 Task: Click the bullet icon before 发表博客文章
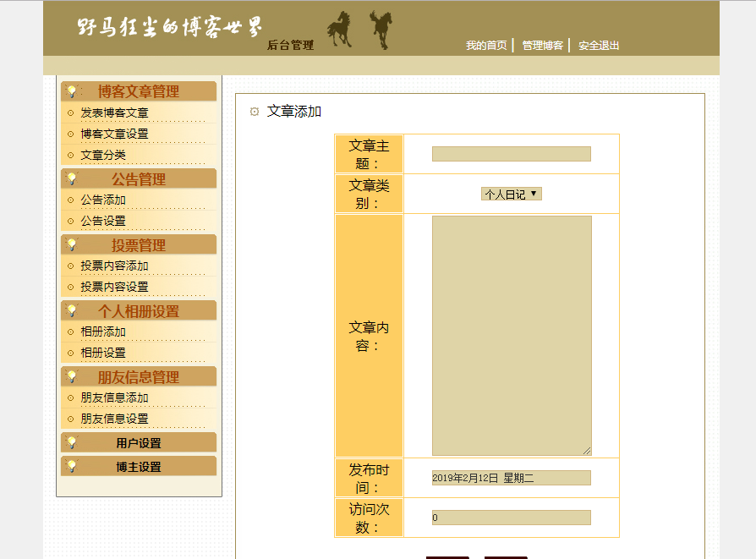(x=70, y=112)
